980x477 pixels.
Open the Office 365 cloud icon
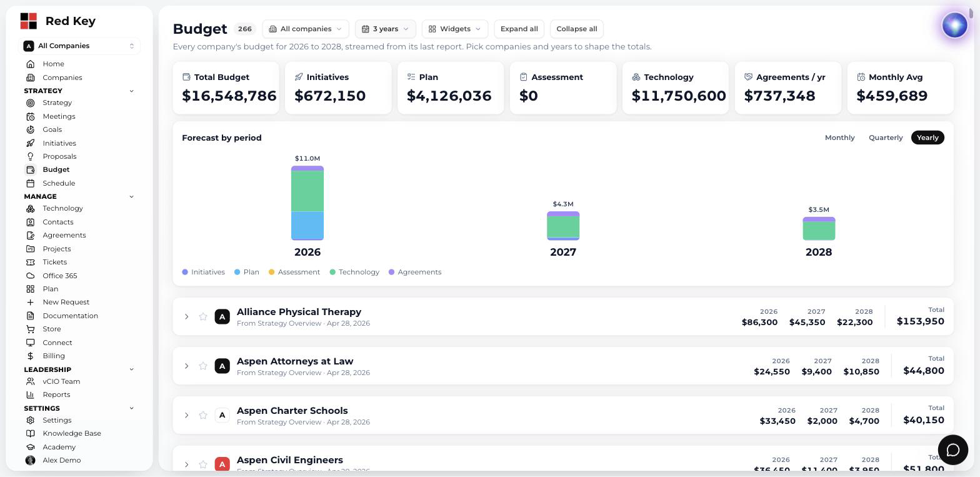tap(30, 276)
